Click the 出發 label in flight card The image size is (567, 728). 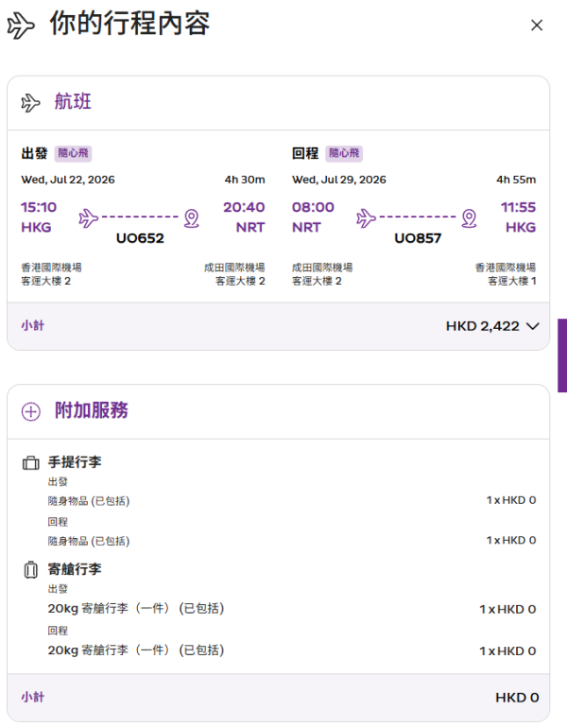34,153
